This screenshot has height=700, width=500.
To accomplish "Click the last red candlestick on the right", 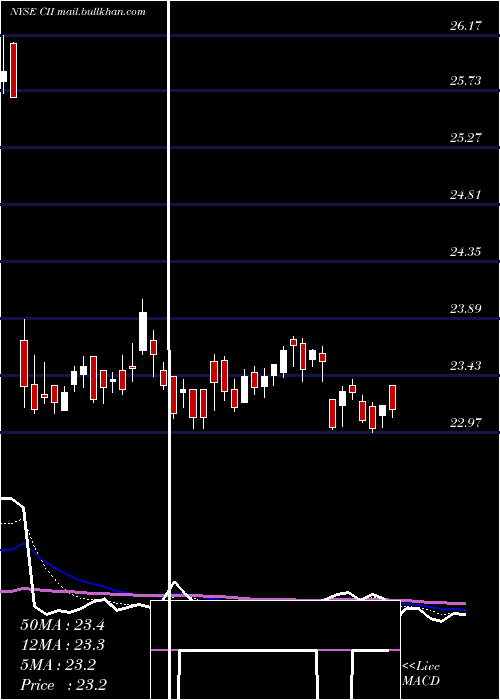I will [393, 397].
